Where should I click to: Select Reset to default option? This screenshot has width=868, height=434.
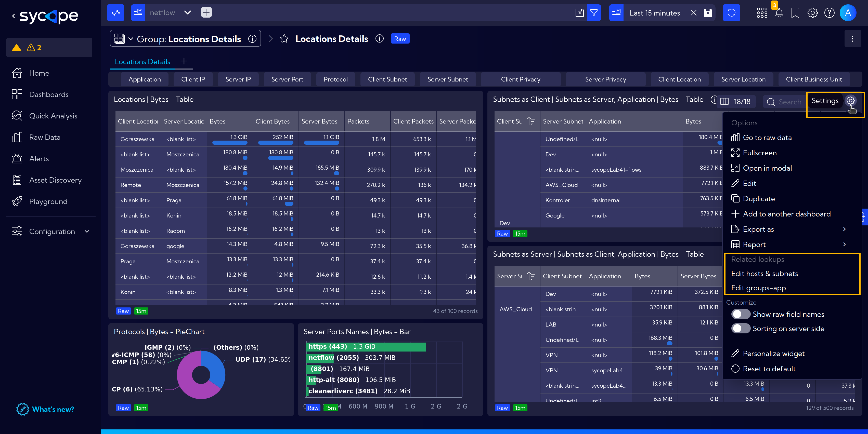pos(763,369)
